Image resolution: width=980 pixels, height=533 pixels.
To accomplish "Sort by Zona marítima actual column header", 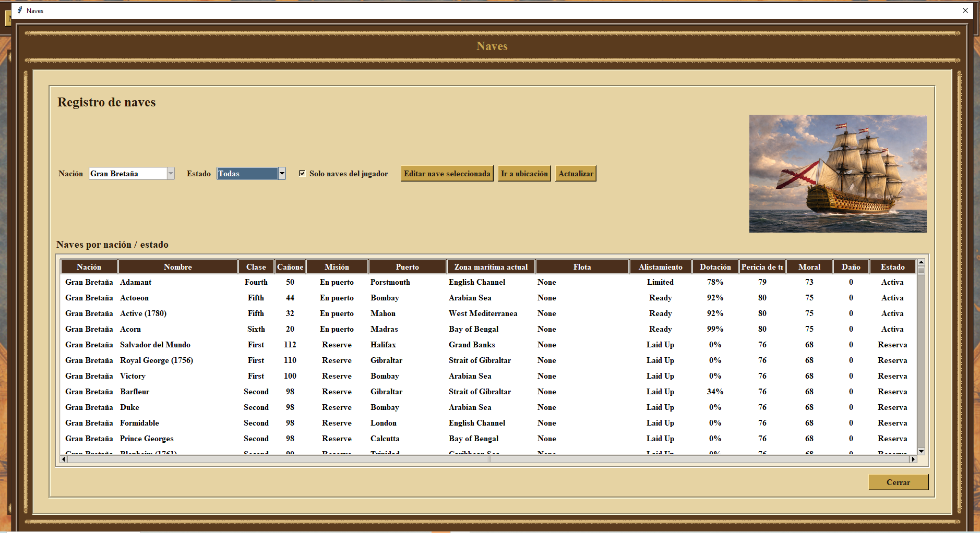I will pyautogui.click(x=491, y=267).
